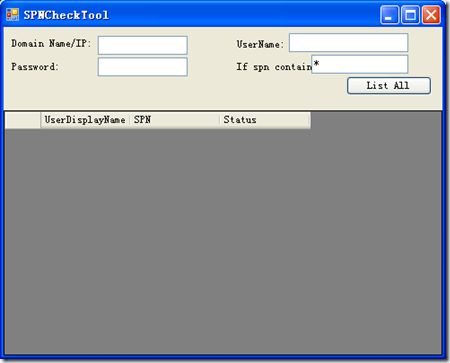Screen dimensions: 450x363
Task: Close the SPNCheckTool window
Action: (431, 15)
